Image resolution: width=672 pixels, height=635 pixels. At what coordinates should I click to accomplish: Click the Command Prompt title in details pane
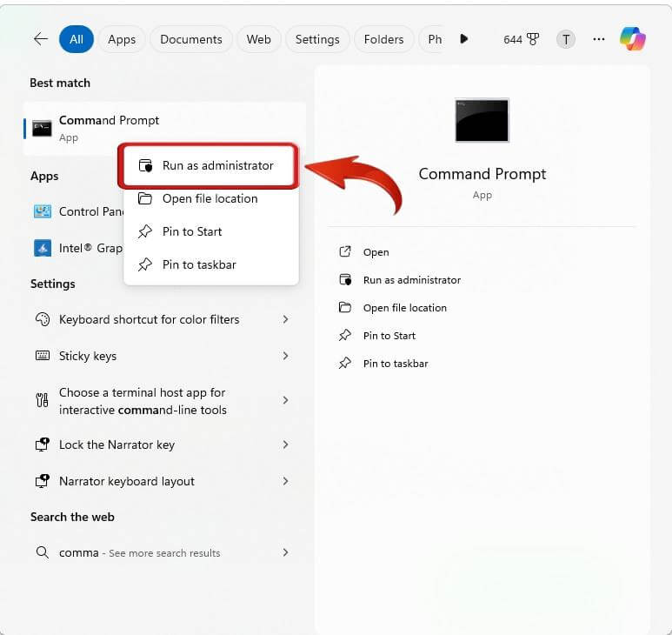[482, 174]
